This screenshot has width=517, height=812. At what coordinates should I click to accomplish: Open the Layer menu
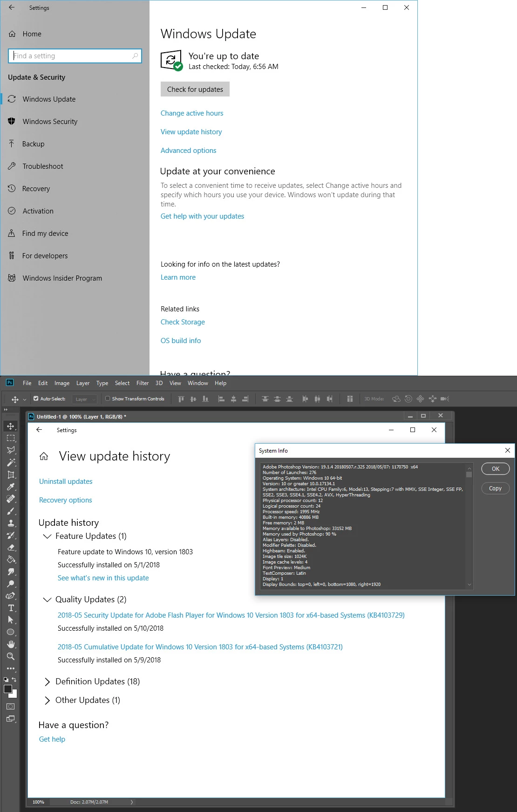pos(83,383)
